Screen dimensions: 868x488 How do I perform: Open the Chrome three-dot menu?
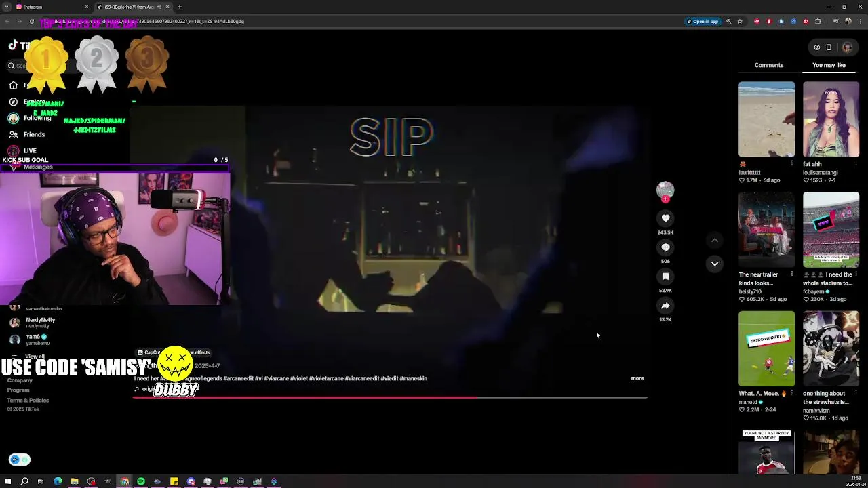[860, 21]
